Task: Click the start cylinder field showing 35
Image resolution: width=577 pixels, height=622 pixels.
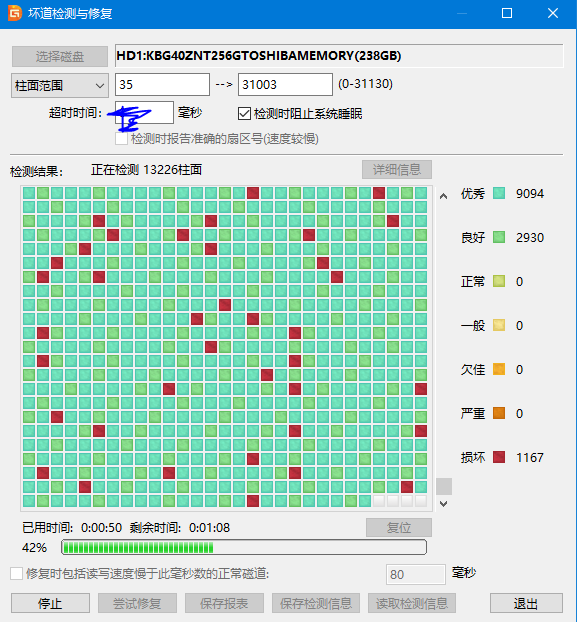Action: 163,84
